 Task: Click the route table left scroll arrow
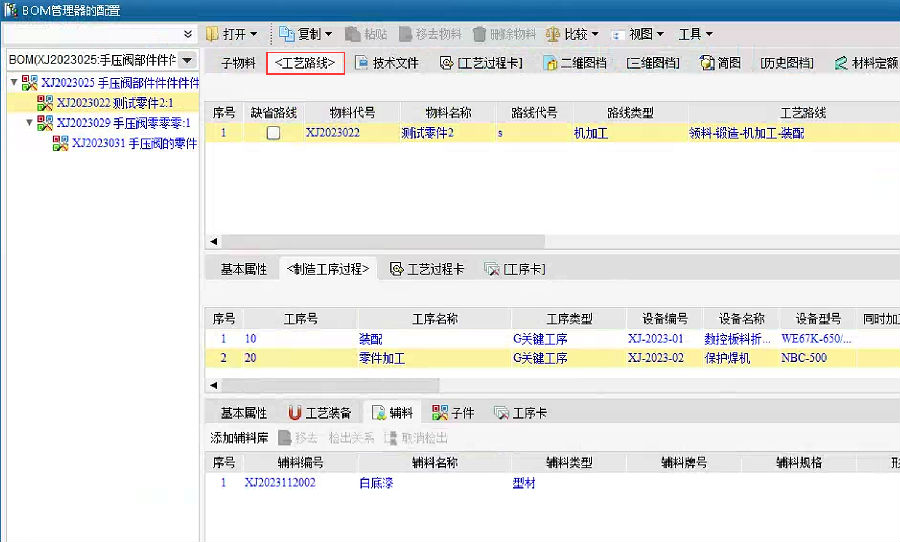(x=214, y=242)
